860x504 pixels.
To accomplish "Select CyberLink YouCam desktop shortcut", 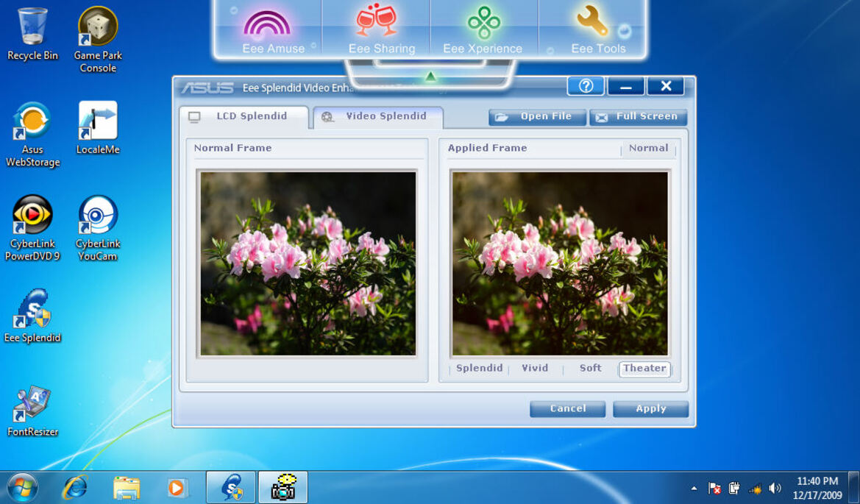I will [98, 228].
